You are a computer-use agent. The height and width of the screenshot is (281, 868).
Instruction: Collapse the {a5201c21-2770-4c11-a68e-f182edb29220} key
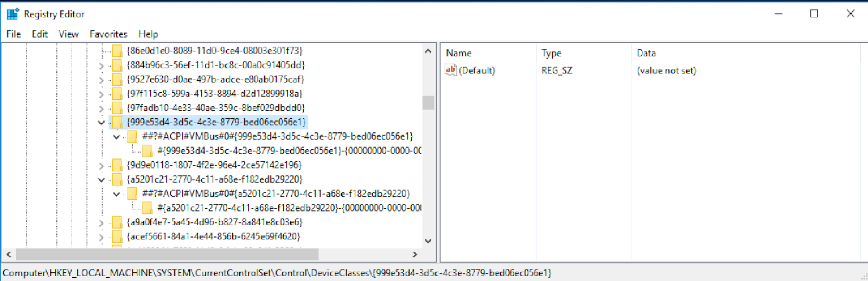pyautogui.click(x=101, y=180)
